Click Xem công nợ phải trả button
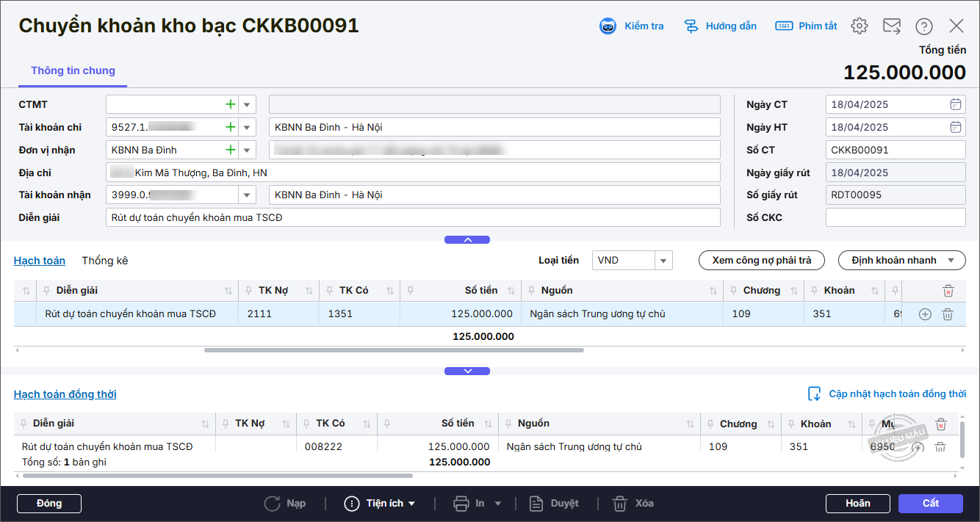This screenshot has width=980, height=522. coord(761,261)
